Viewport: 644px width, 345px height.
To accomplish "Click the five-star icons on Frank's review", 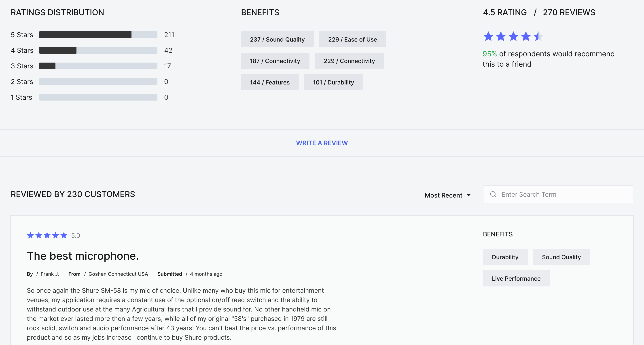I will coord(47,235).
